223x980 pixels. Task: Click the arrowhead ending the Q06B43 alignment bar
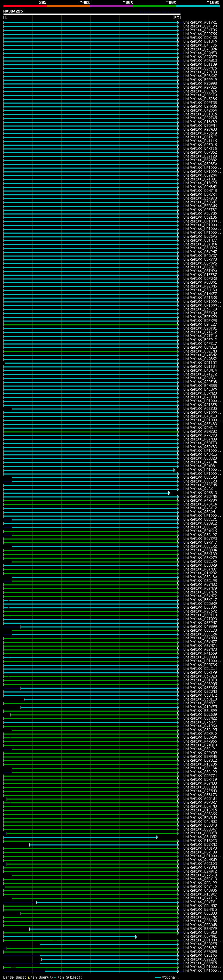pyautogui.click(x=169, y=493)
